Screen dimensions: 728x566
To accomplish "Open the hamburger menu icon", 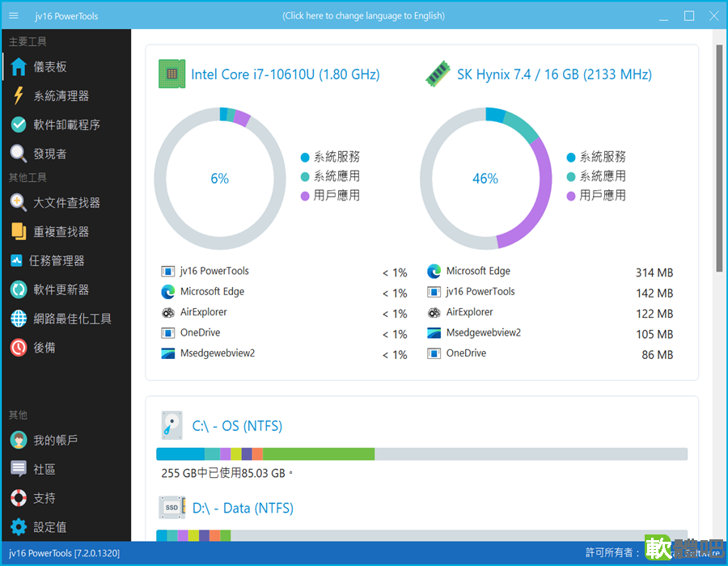I will coord(14,16).
